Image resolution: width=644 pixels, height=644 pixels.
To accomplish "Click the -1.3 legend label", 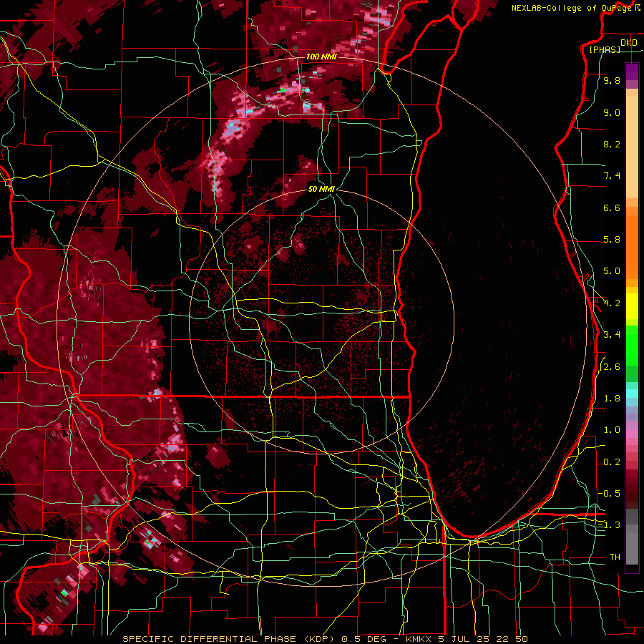I will pyautogui.click(x=610, y=525).
